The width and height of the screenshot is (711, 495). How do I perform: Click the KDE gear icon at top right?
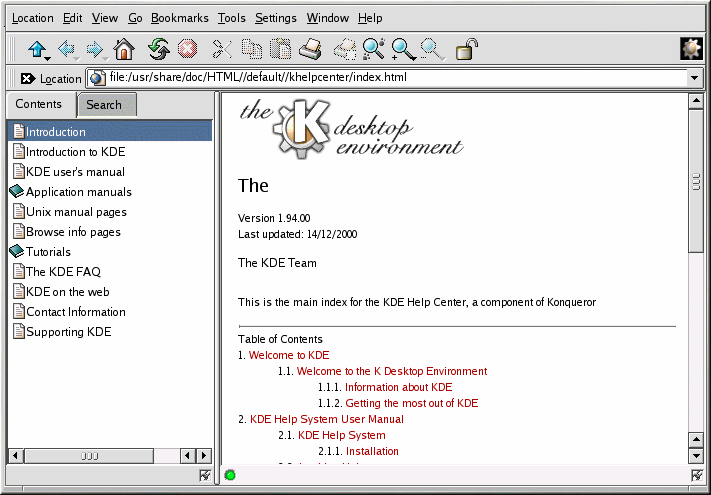pyautogui.click(x=691, y=48)
